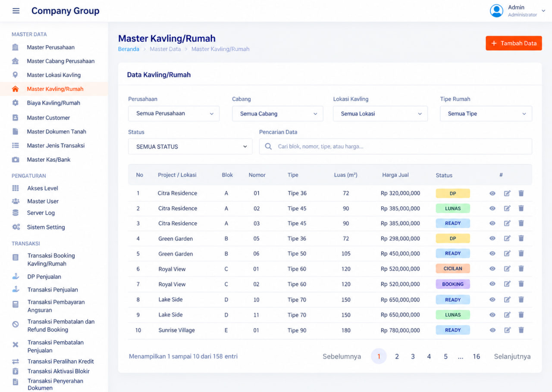Click the Tambah Data button

click(x=514, y=43)
